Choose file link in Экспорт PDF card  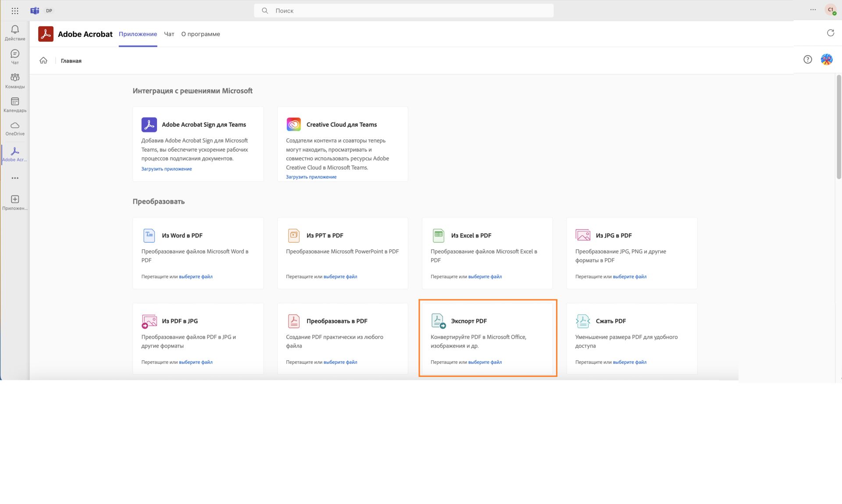pos(485,362)
